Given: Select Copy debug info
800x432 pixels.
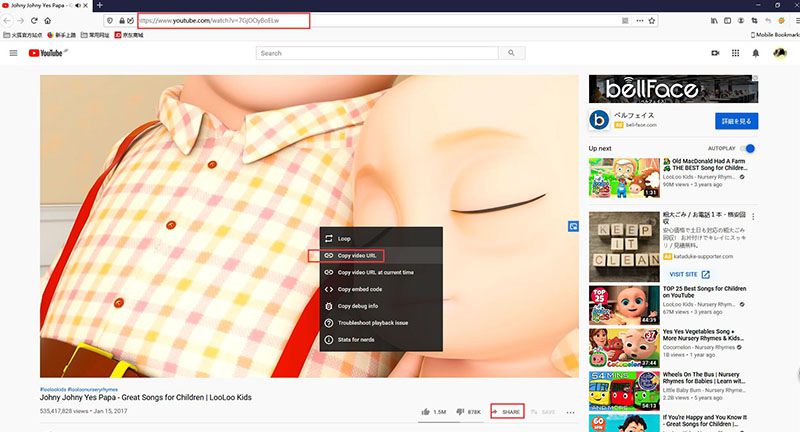Looking at the screenshot, I should pyautogui.click(x=381, y=306).
